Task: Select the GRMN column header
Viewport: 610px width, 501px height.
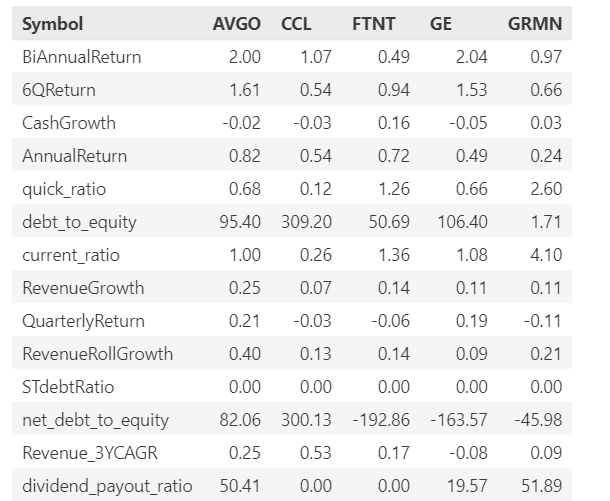Action: (x=535, y=24)
